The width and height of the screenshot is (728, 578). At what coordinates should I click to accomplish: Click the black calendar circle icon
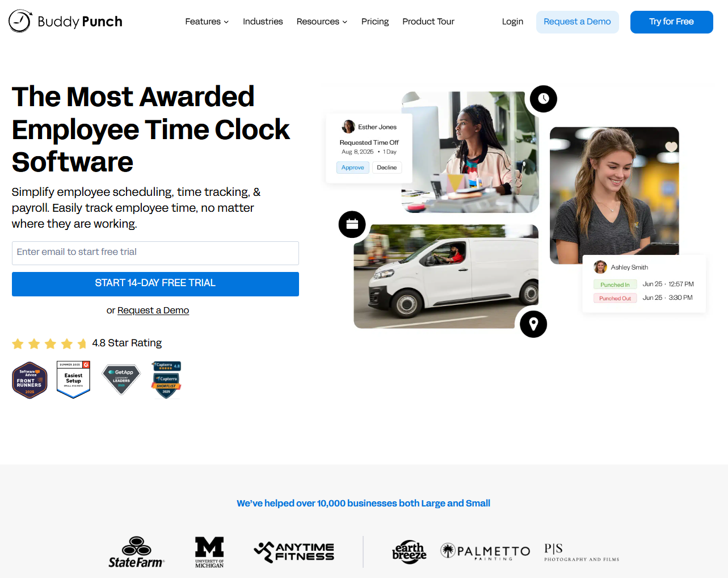click(x=352, y=224)
